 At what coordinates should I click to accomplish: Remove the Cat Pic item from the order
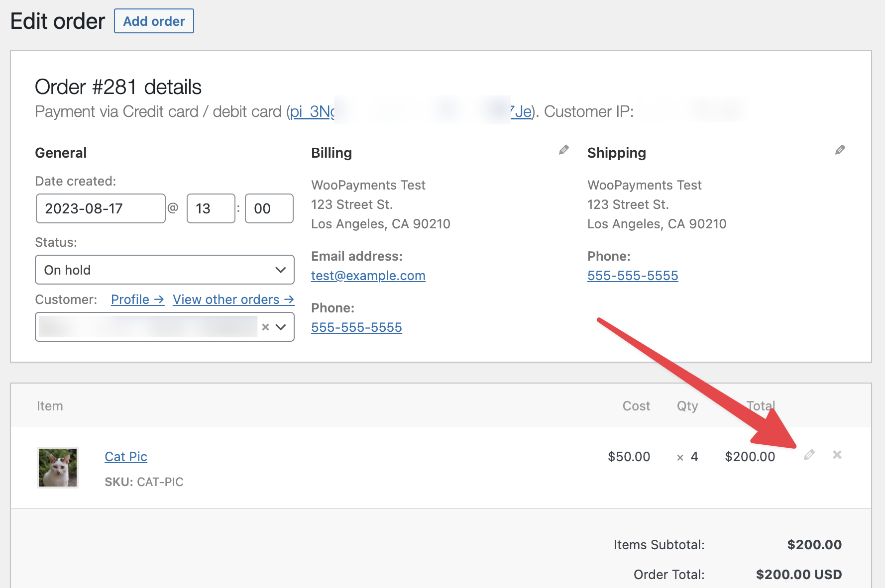(837, 455)
